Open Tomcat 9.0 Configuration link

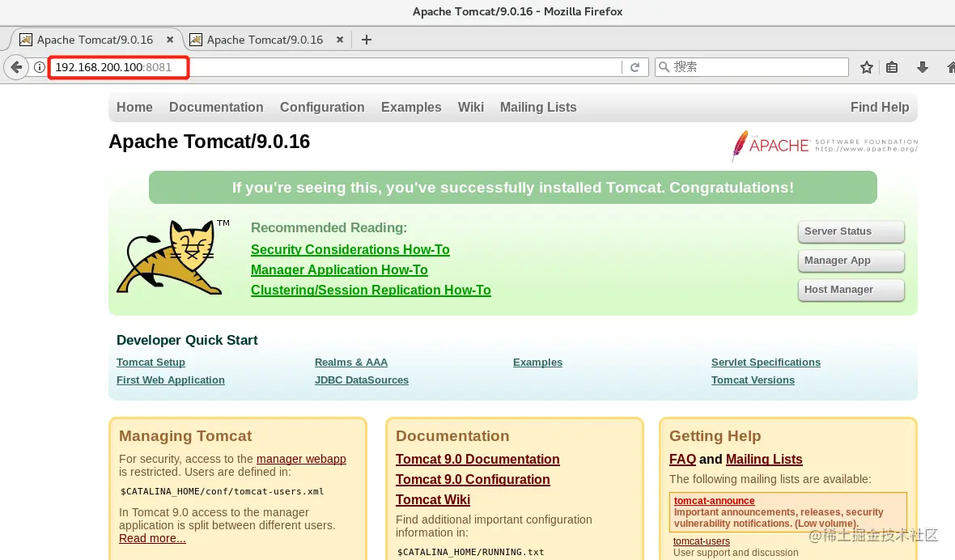[x=473, y=479]
